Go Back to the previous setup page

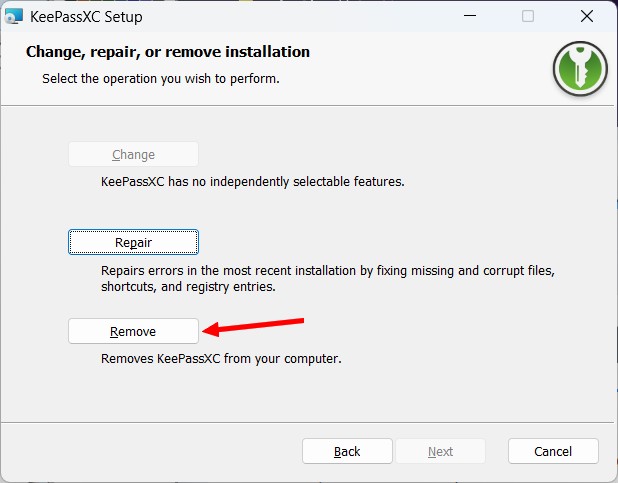[x=347, y=451]
